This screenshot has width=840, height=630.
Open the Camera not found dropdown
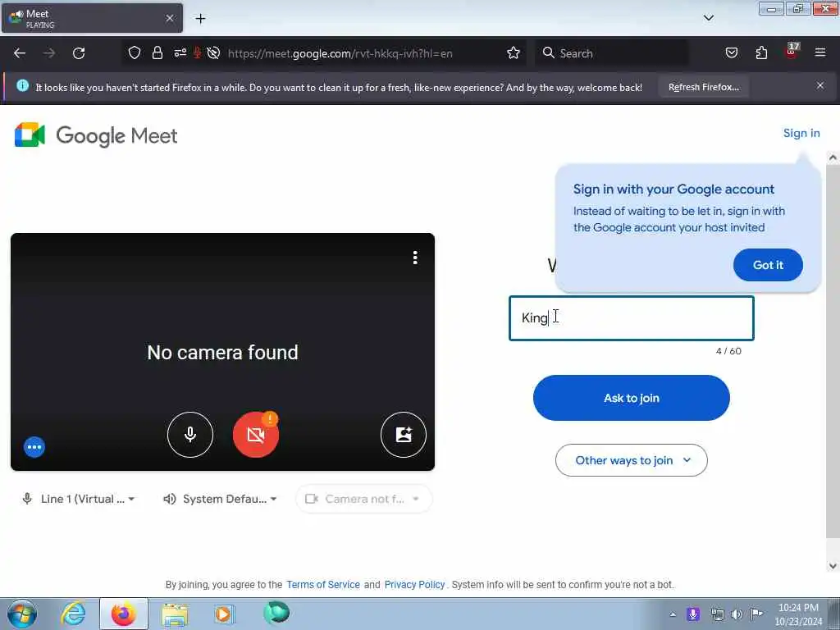pos(363,499)
